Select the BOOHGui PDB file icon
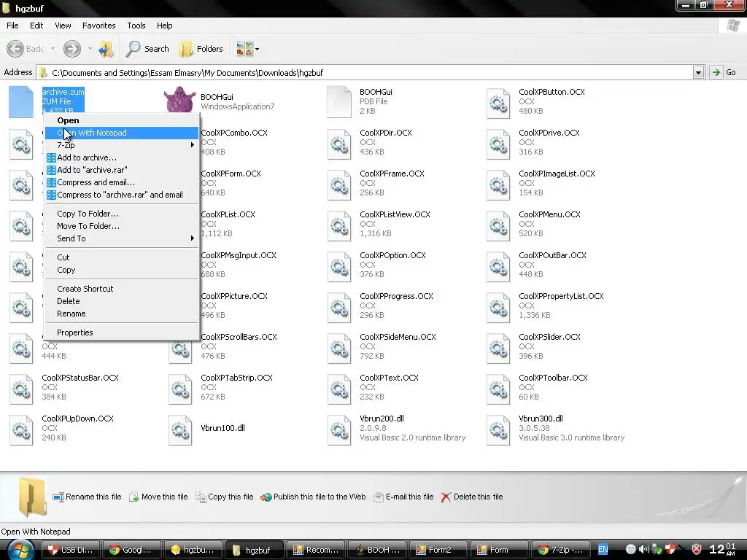 (338, 101)
